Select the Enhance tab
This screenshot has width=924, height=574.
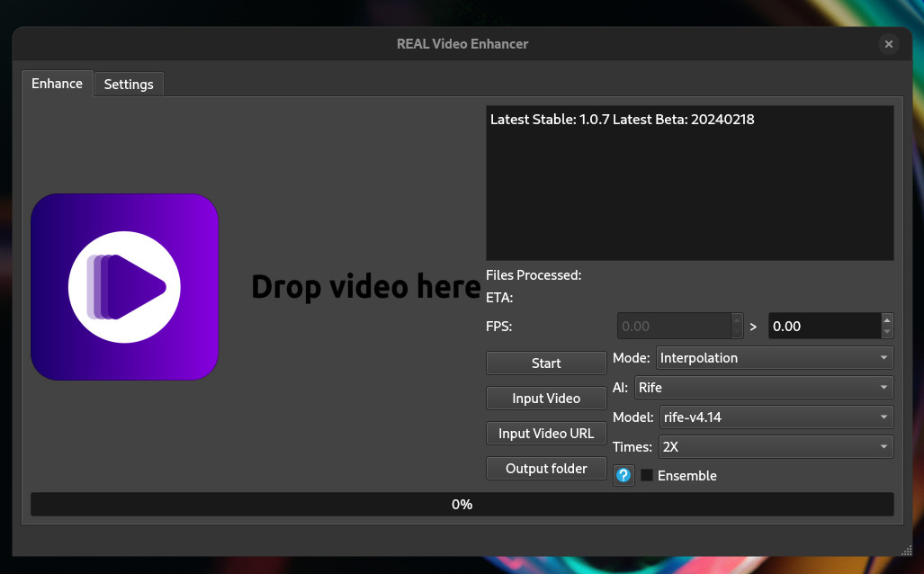point(58,84)
